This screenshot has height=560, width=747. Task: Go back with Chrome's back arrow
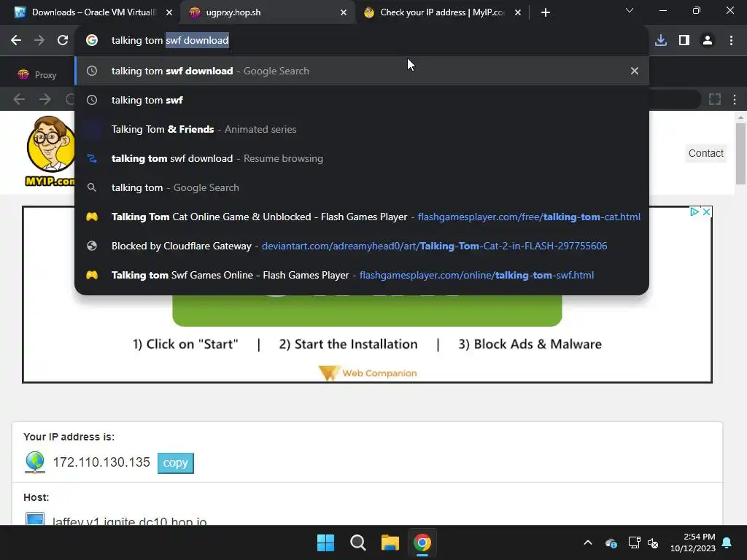tap(16, 41)
